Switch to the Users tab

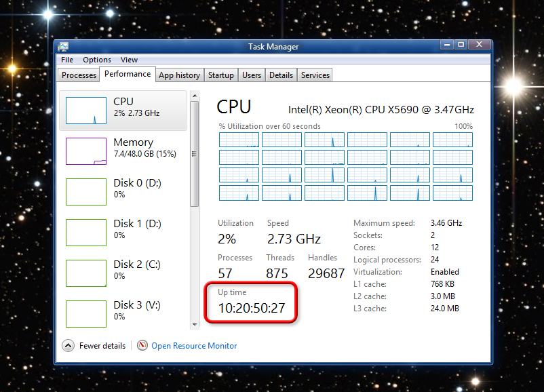(252, 75)
